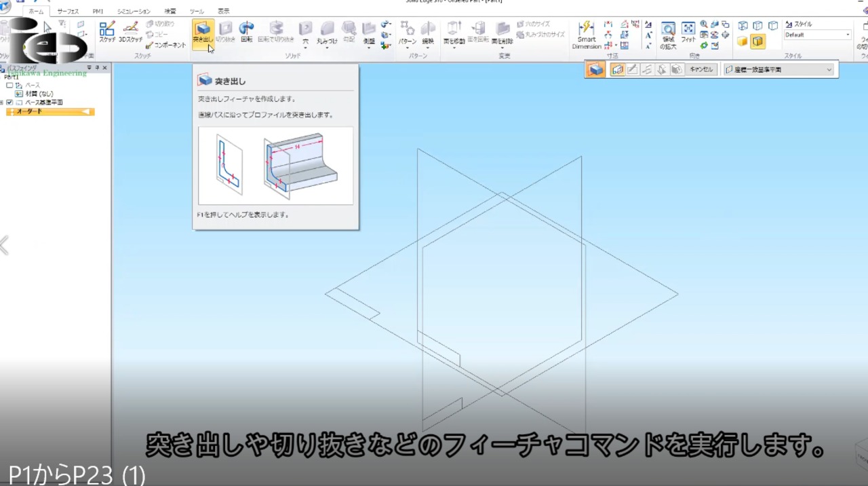Image resolution: width=868 pixels, height=486 pixels.
Task: Select the 領域の拡大 zoom area tool
Action: [x=668, y=35]
